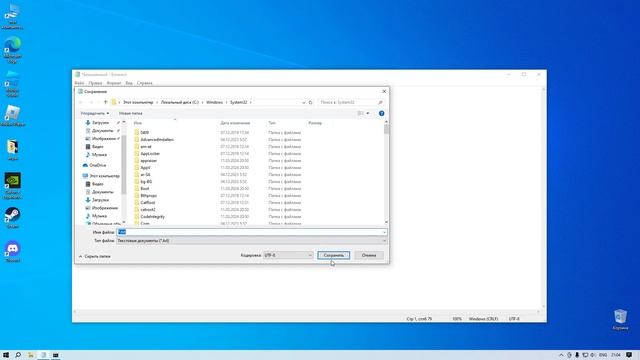This screenshot has width=640, height=360.
Task: Switch to Notepad on the taskbar
Action: 43,355
